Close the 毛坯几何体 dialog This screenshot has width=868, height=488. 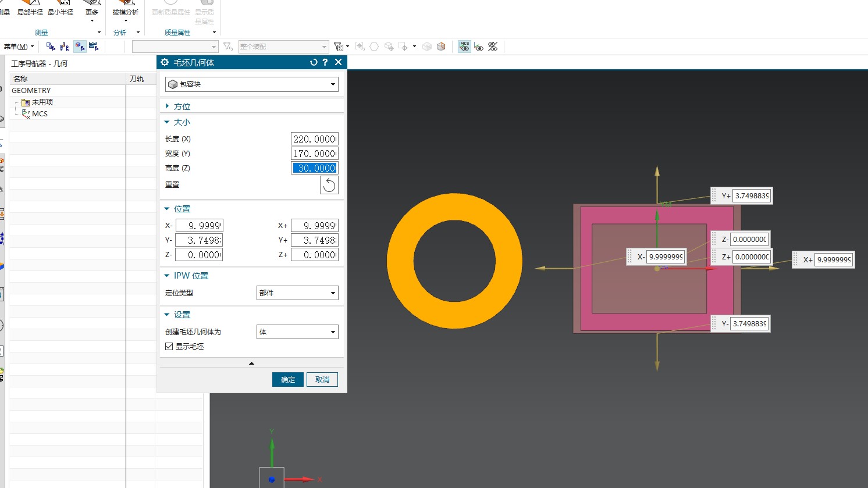pos(338,62)
